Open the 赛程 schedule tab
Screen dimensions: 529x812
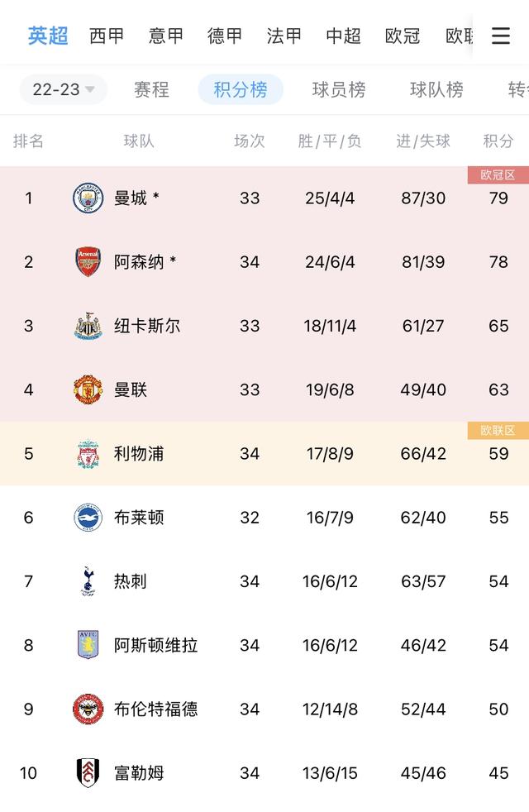click(151, 89)
